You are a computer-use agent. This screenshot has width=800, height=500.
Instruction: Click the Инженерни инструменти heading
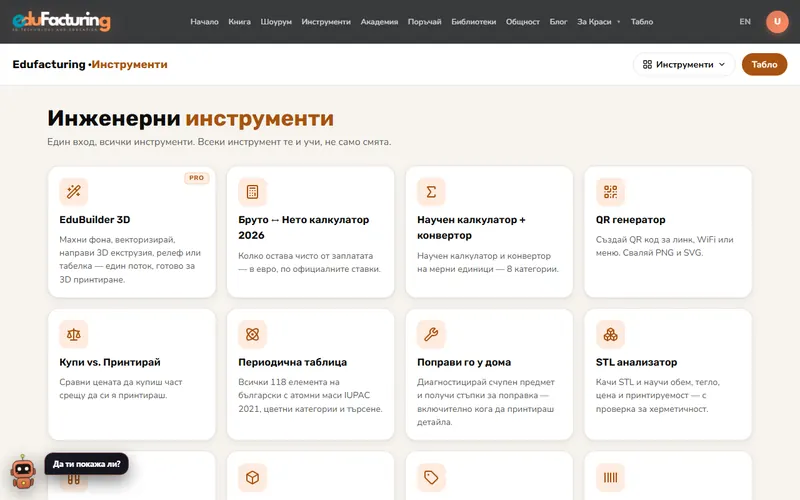pos(190,118)
